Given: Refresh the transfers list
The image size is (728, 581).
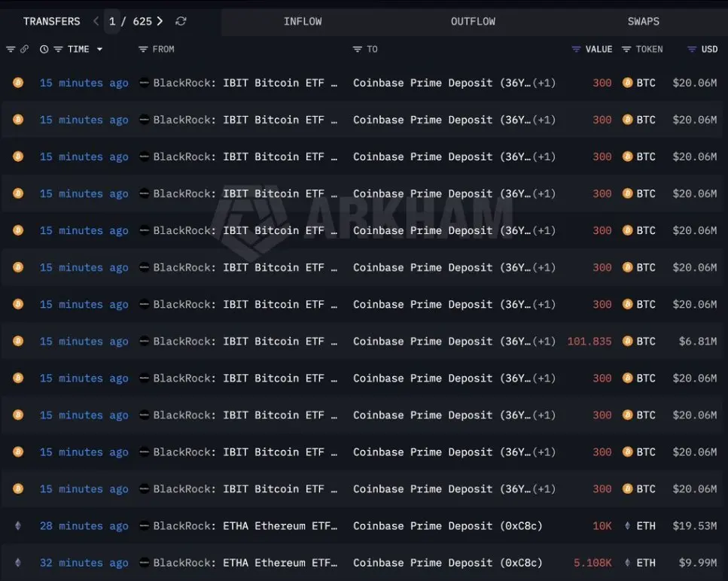Looking at the screenshot, I should tap(181, 21).
